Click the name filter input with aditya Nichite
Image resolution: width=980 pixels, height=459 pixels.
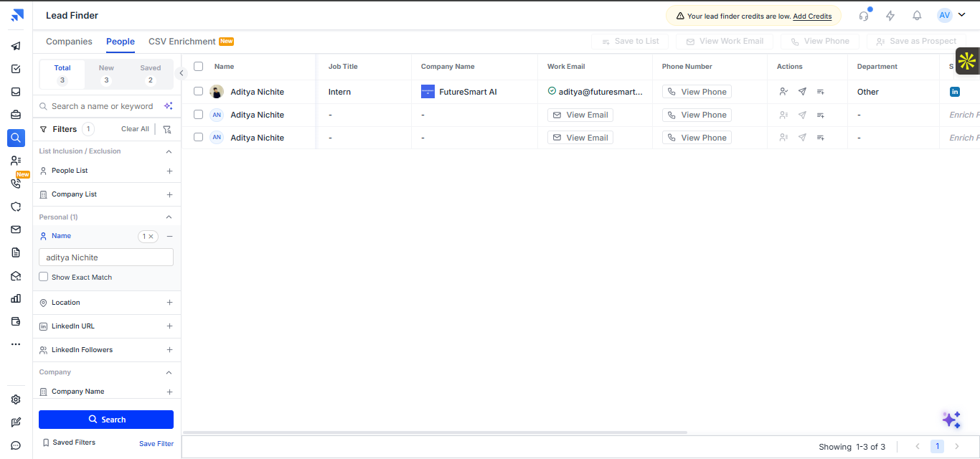pyautogui.click(x=106, y=257)
